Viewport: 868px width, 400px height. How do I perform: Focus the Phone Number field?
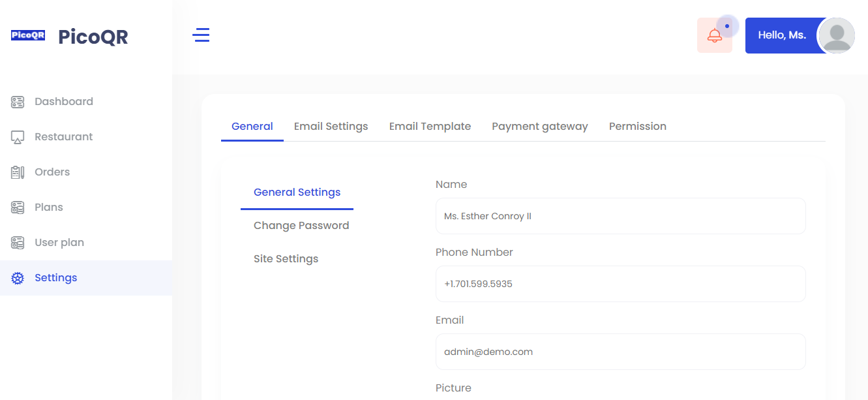pos(620,284)
